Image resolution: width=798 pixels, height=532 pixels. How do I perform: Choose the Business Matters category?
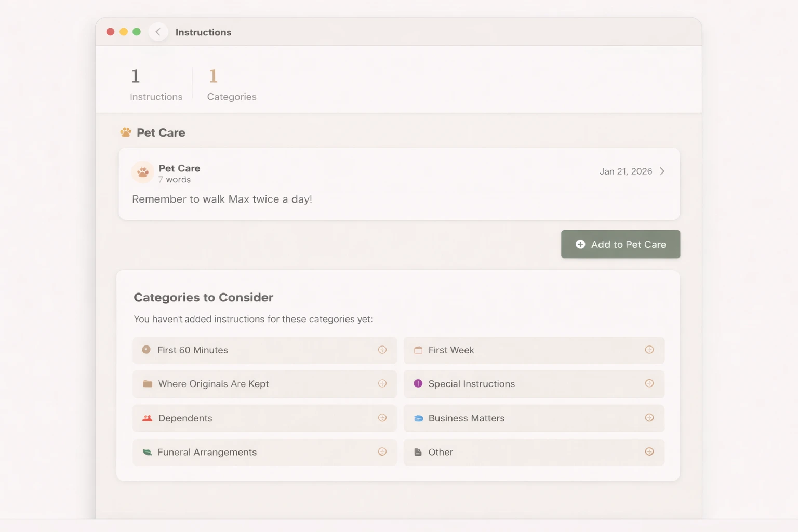pyautogui.click(x=466, y=418)
